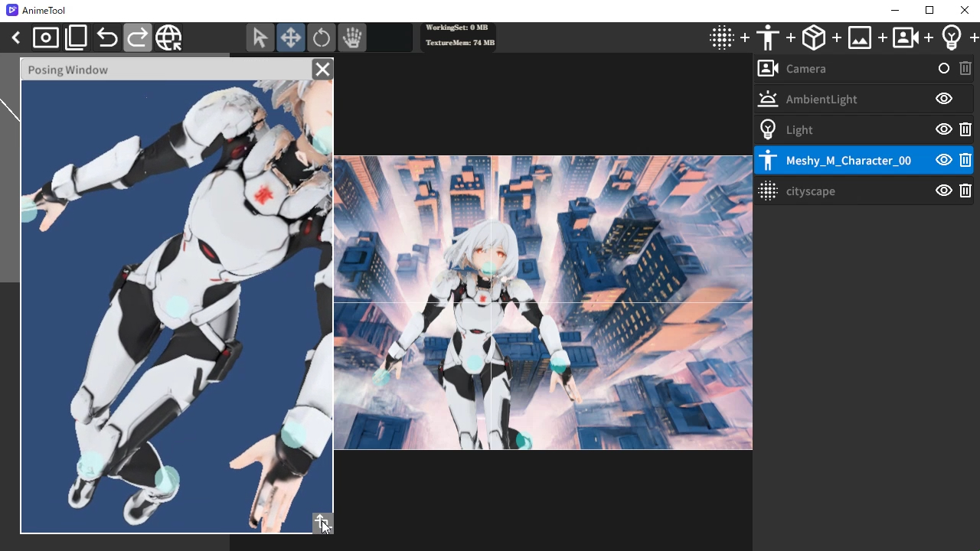The height and width of the screenshot is (551, 980).
Task: Delete the cityscape object with trash icon
Action: click(965, 191)
